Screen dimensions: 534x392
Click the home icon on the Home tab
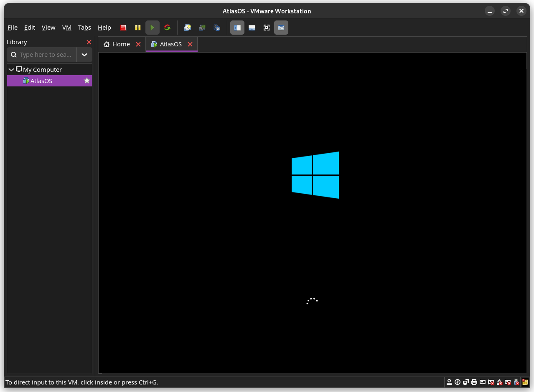click(107, 44)
